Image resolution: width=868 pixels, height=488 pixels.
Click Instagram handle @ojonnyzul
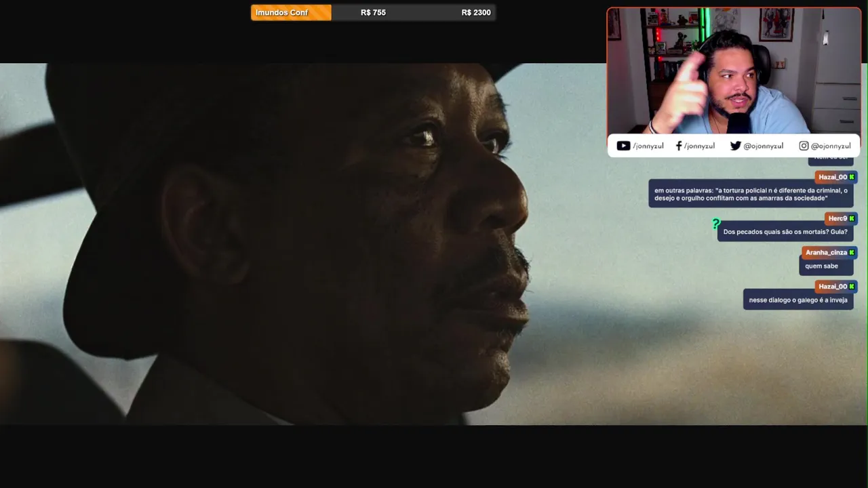point(831,146)
